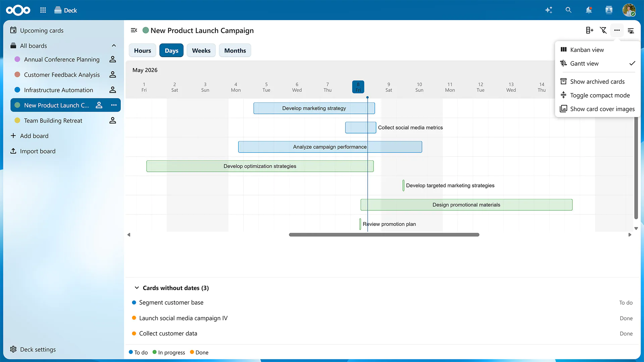Click the add list icon
Image resolution: width=644 pixels, height=362 pixels.
(x=589, y=30)
